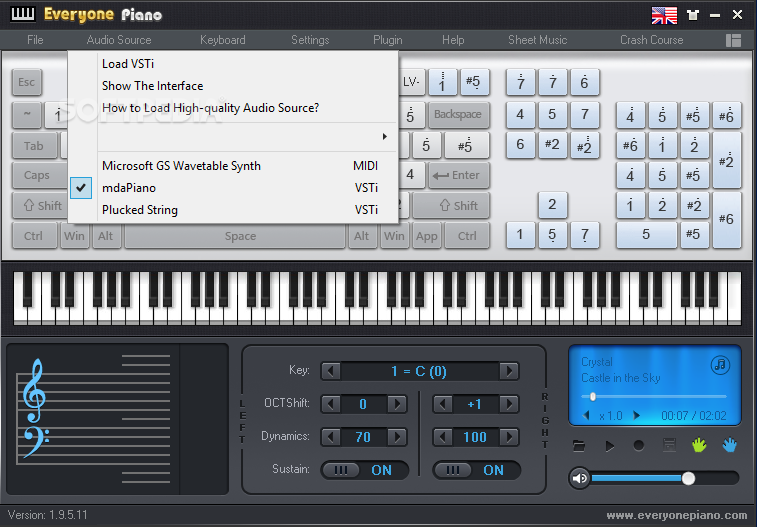Click the Enter virtual key
This screenshot has width=757, height=527.
click(x=458, y=175)
